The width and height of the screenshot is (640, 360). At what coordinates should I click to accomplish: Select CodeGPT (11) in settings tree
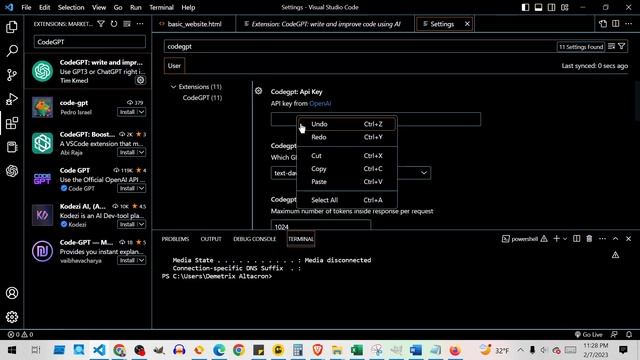point(202,98)
